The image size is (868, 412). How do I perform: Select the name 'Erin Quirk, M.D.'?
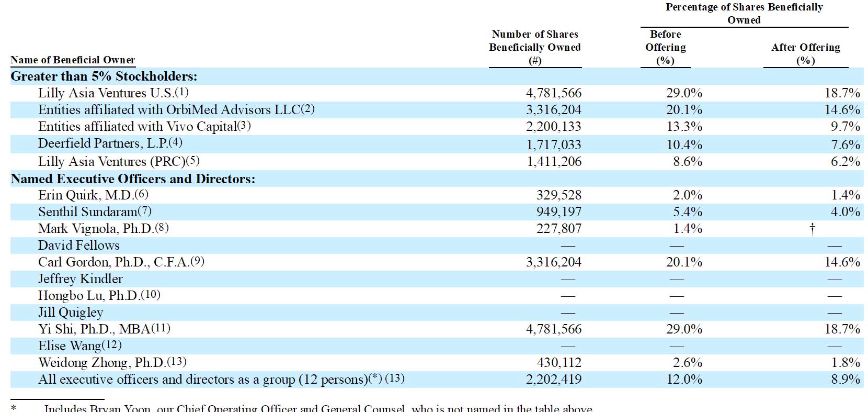click(86, 195)
